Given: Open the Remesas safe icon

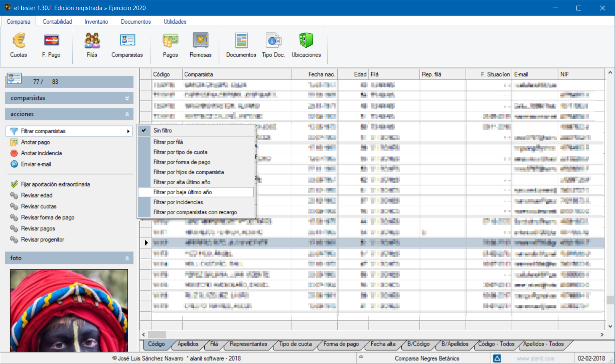Looking at the screenshot, I should tap(200, 41).
